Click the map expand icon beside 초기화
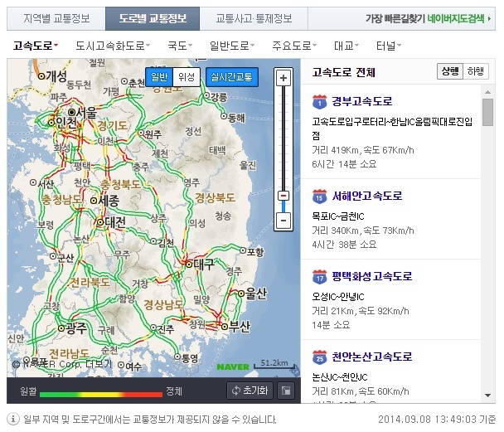Image resolution: width=504 pixels, height=432 pixels. point(285,391)
